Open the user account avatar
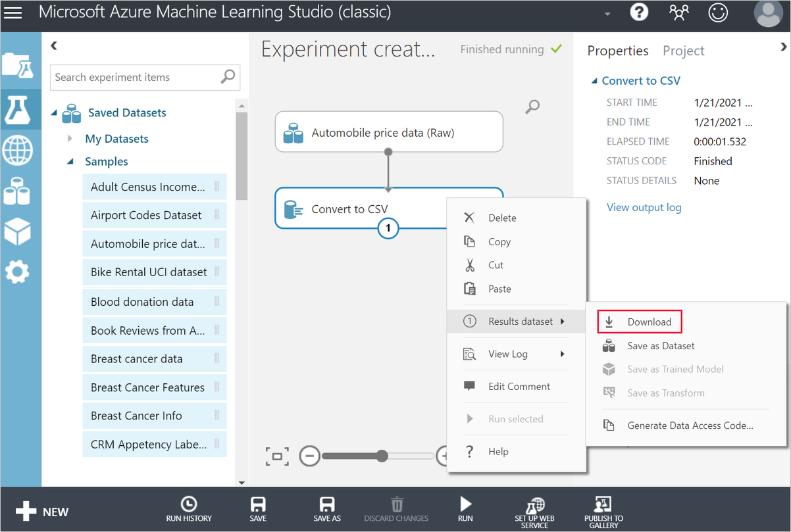The width and height of the screenshot is (791, 532). (769, 13)
